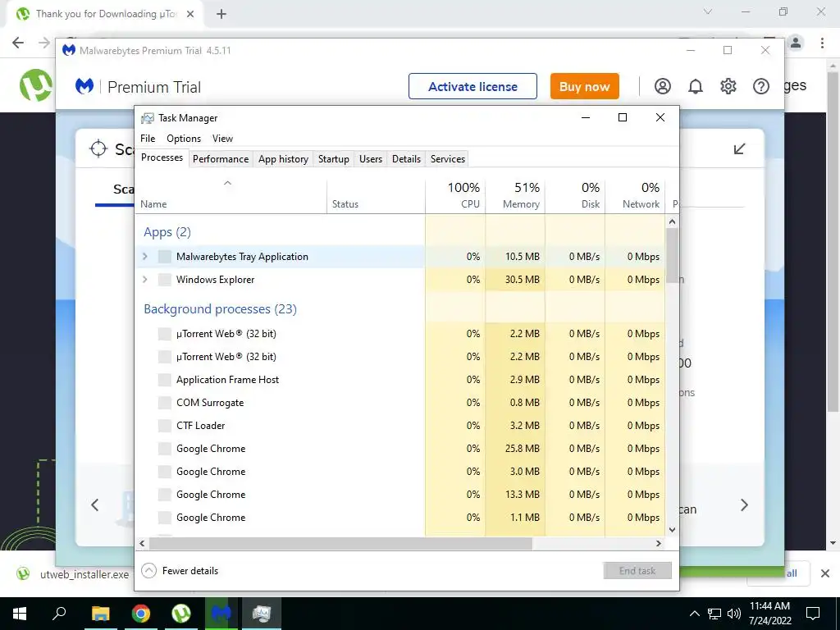
Task: Sort processes by CPU column
Action: point(456,196)
